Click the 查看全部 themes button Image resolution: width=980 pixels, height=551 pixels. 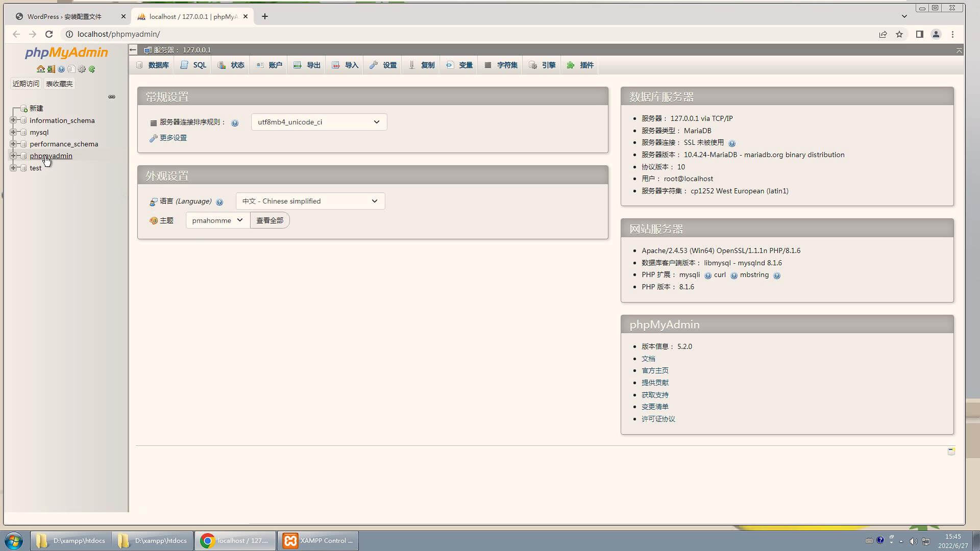[270, 220]
